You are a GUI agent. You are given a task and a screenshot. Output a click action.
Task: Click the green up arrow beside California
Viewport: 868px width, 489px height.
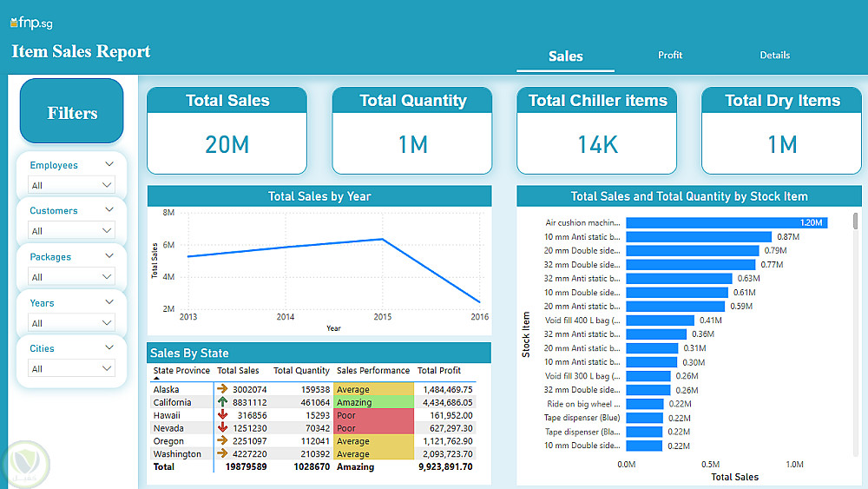click(x=222, y=402)
